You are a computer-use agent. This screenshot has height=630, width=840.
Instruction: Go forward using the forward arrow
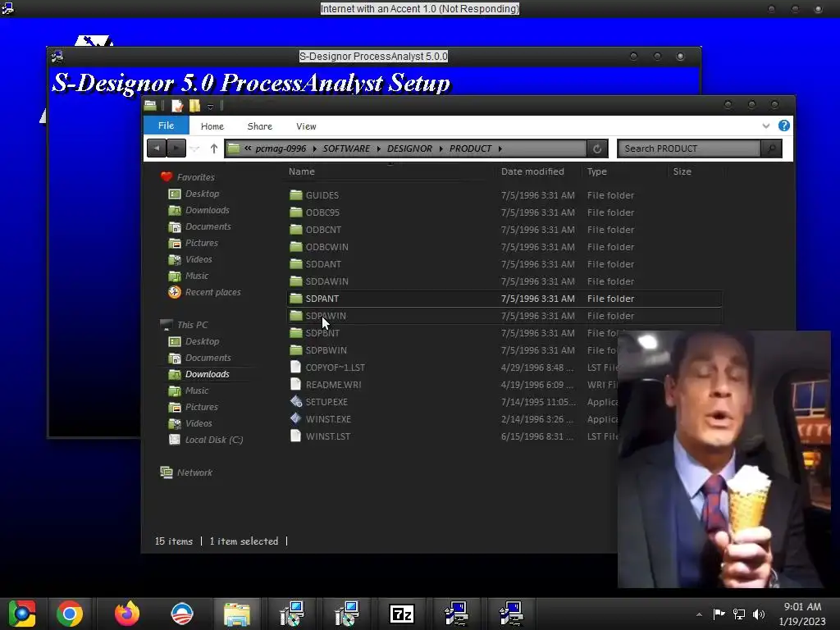[176, 148]
